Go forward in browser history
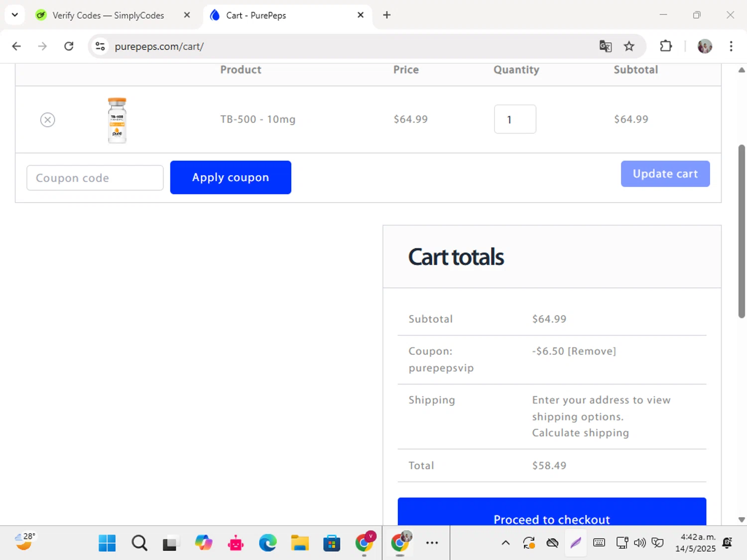747x560 pixels. coord(42,46)
